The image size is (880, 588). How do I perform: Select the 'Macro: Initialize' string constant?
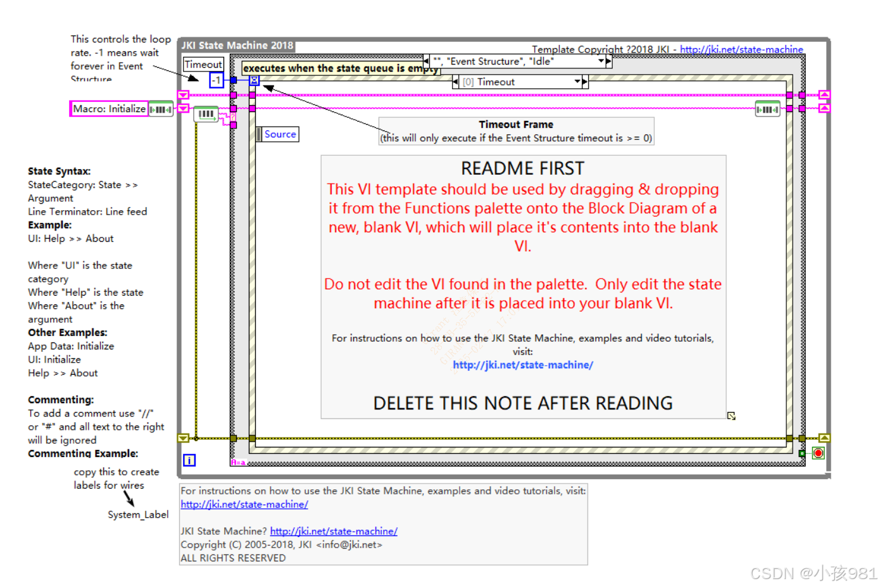point(109,109)
